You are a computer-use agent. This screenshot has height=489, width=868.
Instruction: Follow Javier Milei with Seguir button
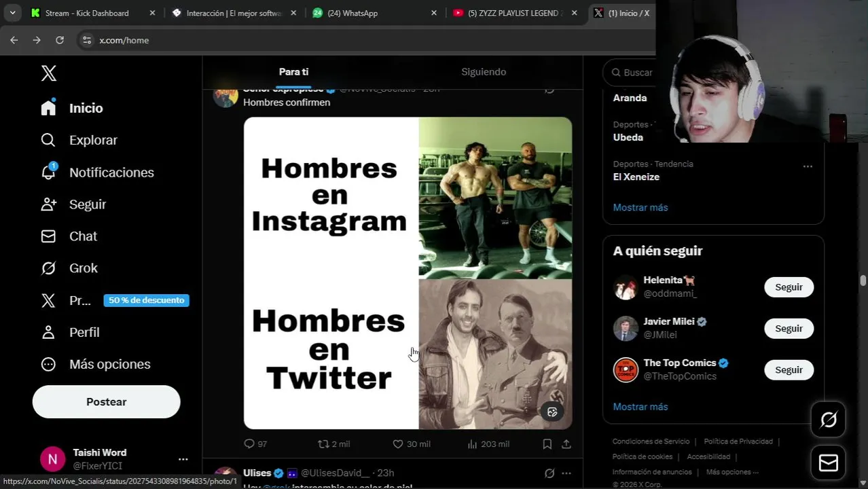point(789,329)
